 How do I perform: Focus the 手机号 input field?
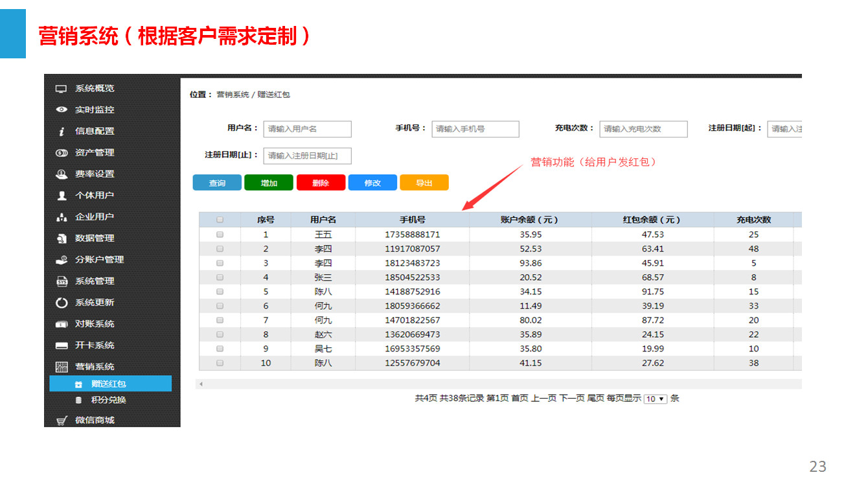pos(475,129)
